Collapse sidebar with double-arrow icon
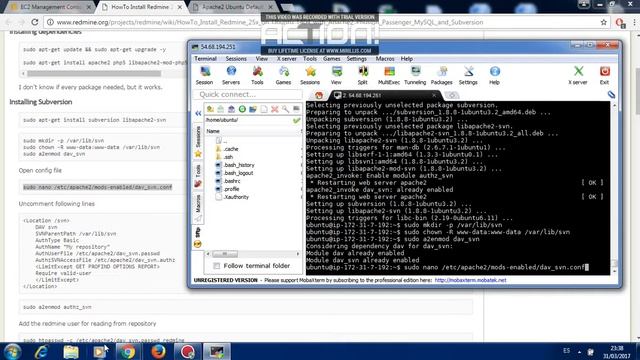The image size is (640, 360). coord(198,113)
